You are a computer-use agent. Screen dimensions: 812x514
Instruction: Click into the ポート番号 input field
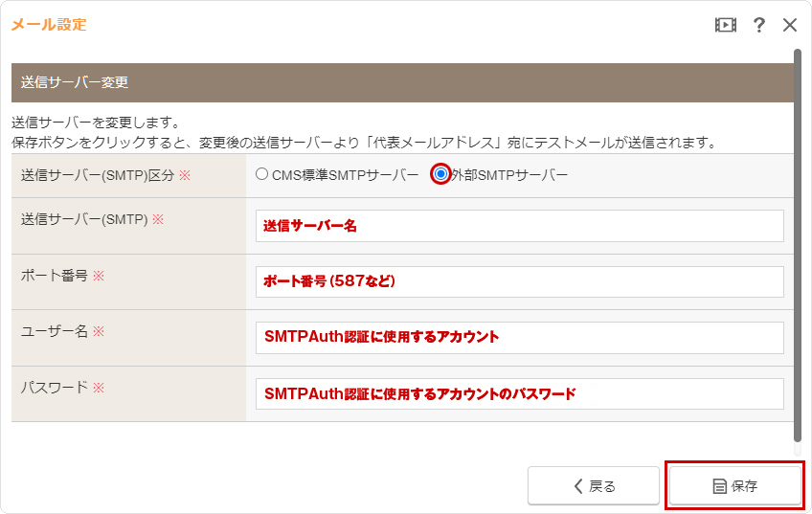pyautogui.click(x=519, y=281)
